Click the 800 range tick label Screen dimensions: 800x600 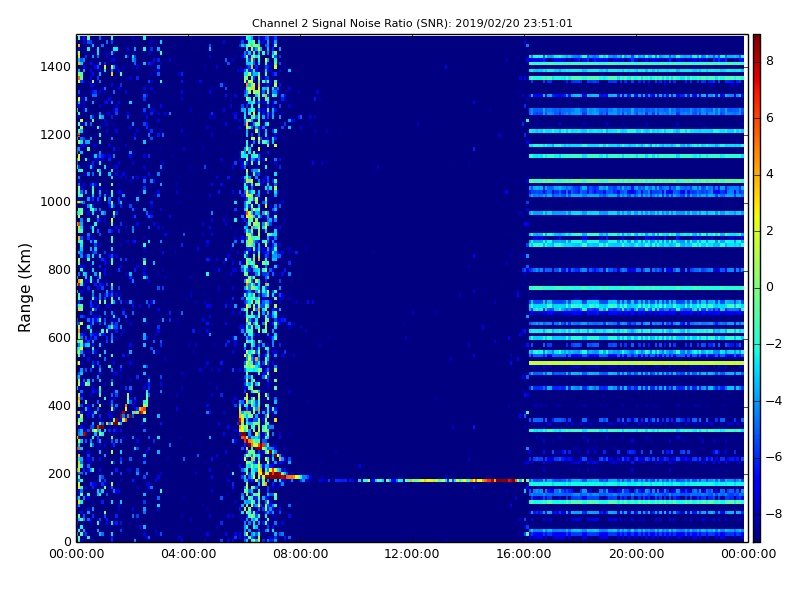tap(59, 270)
